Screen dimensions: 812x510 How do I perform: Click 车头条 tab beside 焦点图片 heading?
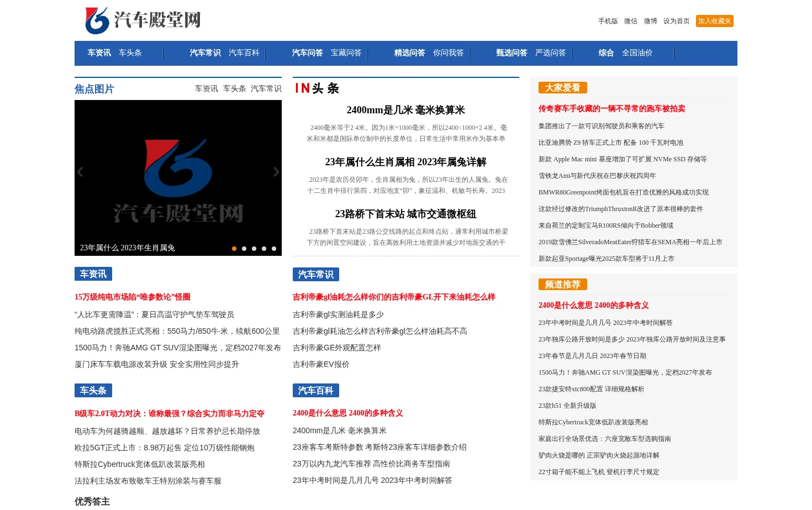click(235, 89)
